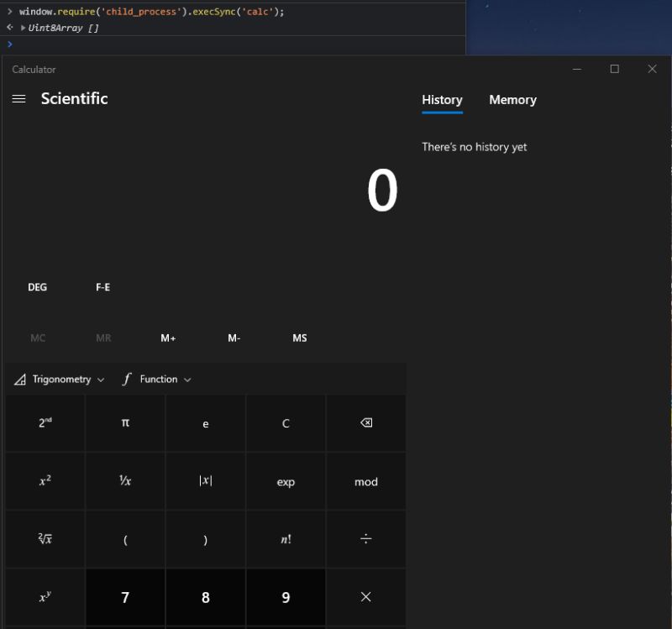
Task: Select the History tab
Action: coord(442,100)
